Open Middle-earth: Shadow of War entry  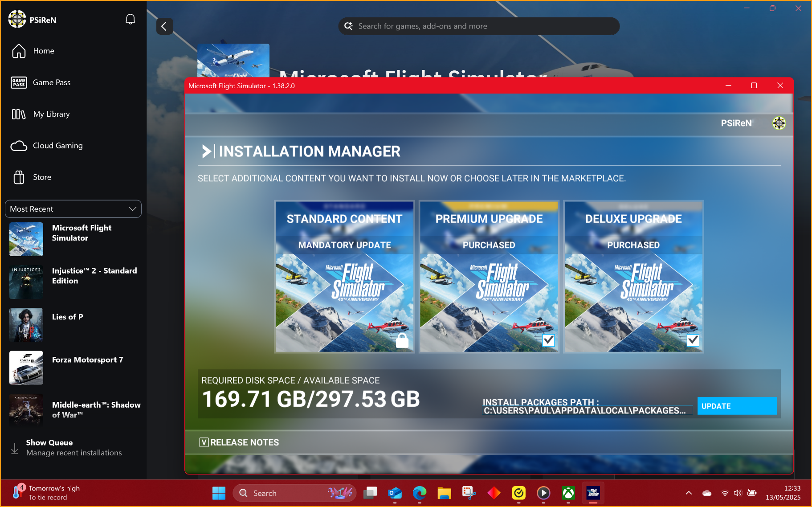pyautogui.click(x=73, y=410)
